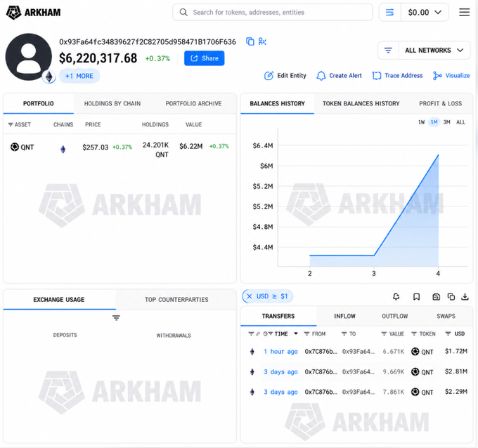478x448 pixels.
Task: Click Edit Entity
Action: coord(285,76)
